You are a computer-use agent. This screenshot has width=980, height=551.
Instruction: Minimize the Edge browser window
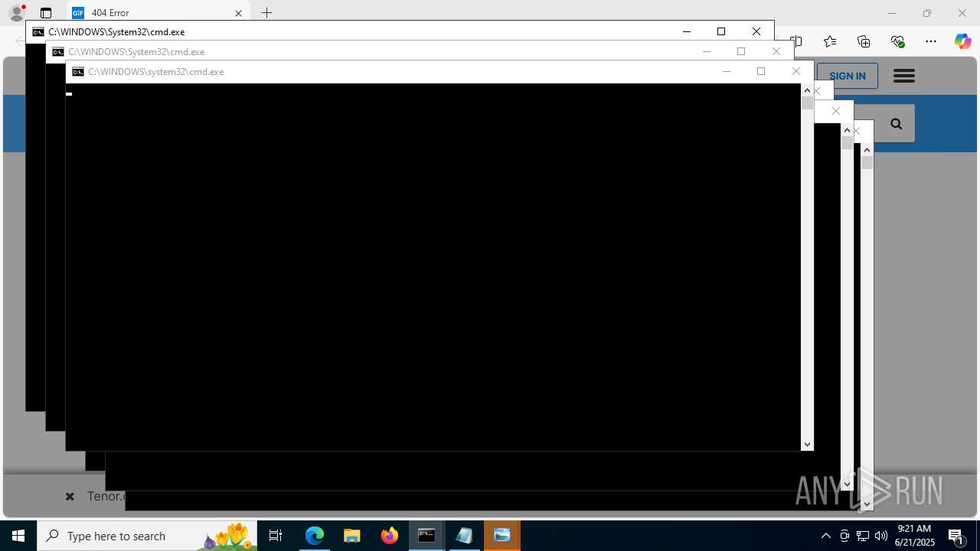[x=892, y=13]
